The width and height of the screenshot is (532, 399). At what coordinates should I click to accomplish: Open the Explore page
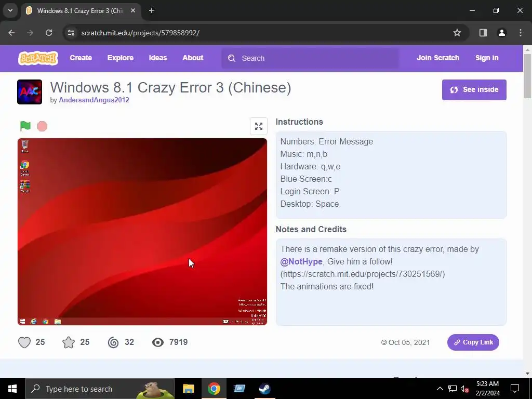[121, 58]
